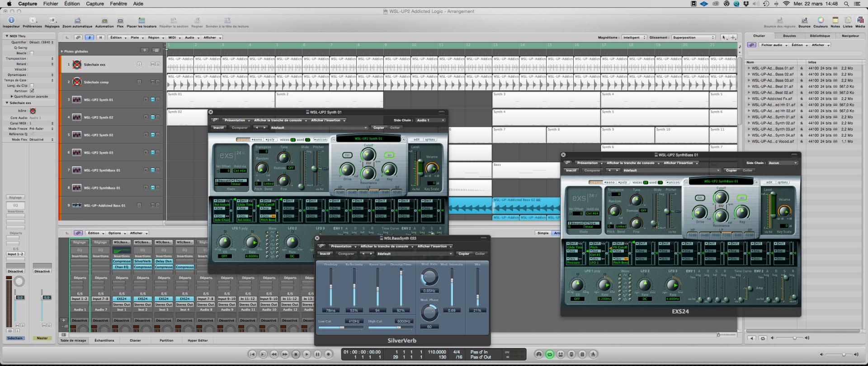This screenshot has width=868, height=366.
Task: Toggle the green cycle mode button
Action: 550,354
